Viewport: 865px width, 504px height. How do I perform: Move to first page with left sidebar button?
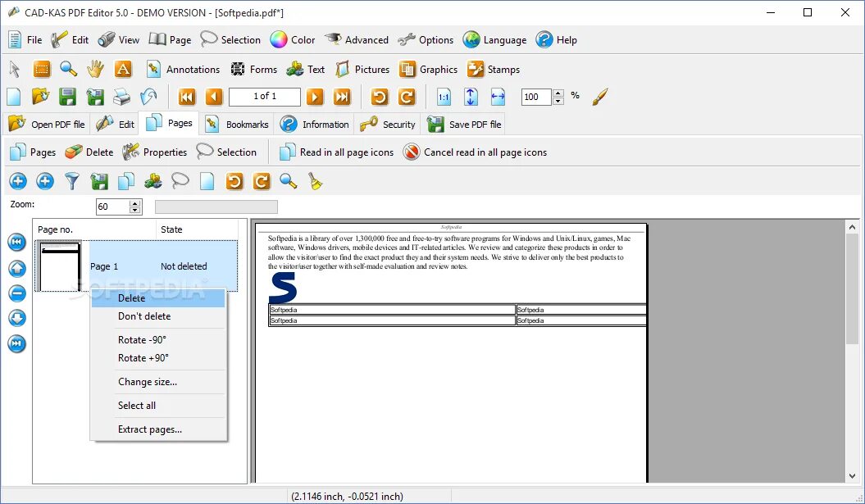coord(17,242)
